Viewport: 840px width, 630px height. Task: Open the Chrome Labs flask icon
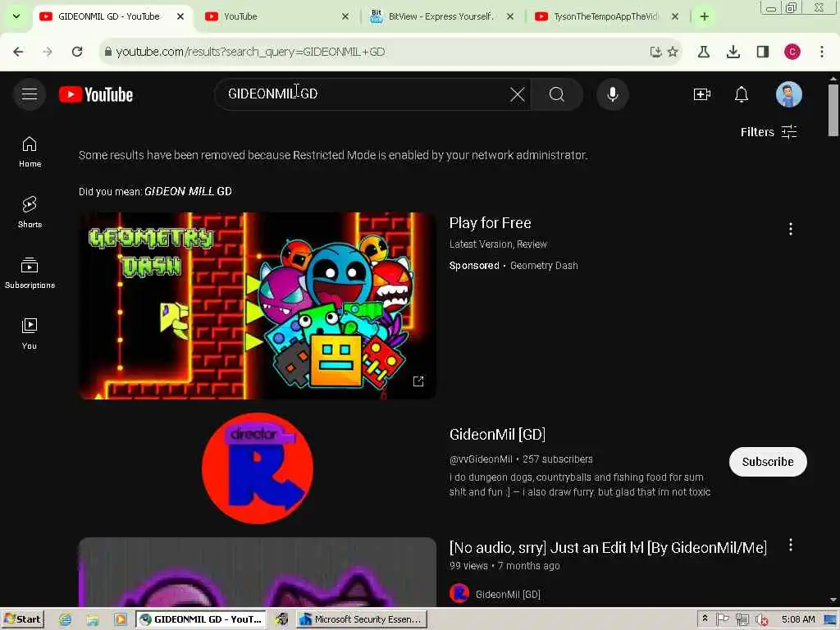click(703, 52)
